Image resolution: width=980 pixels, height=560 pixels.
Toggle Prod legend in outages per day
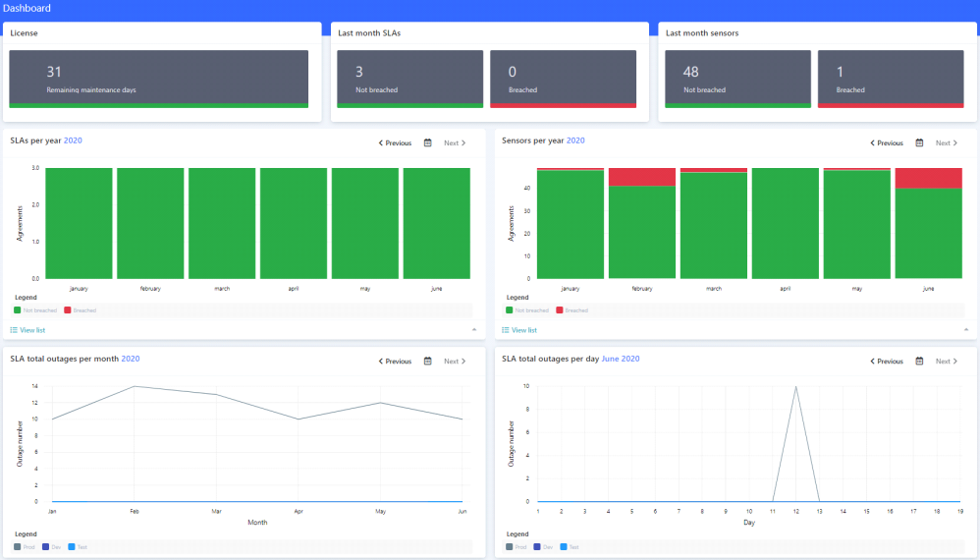(517, 547)
